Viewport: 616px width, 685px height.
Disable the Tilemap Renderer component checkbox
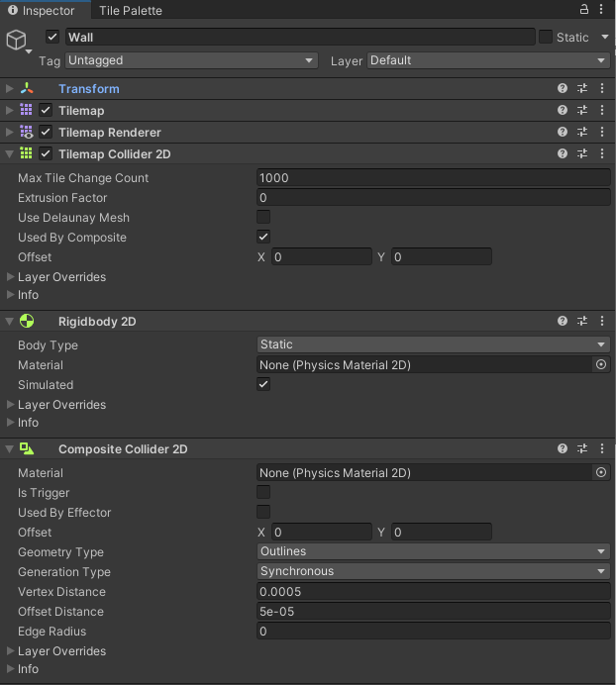pos(46,132)
